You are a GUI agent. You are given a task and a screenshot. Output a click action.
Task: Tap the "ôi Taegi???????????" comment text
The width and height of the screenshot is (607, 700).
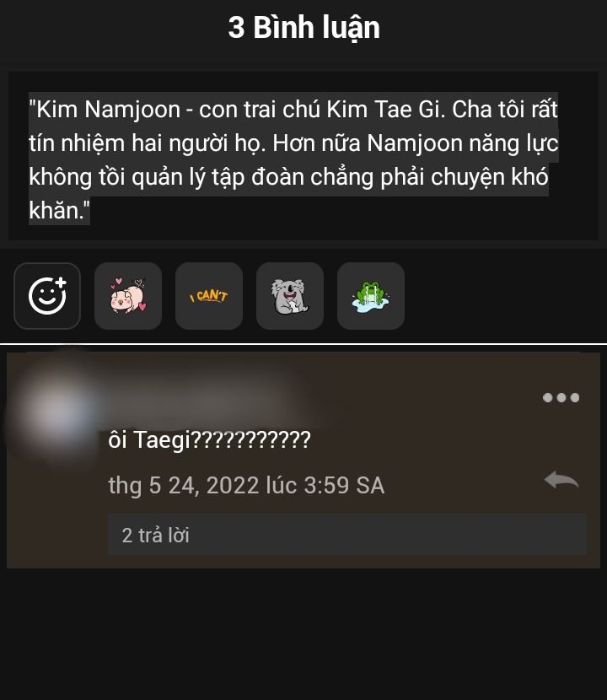click(x=209, y=439)
